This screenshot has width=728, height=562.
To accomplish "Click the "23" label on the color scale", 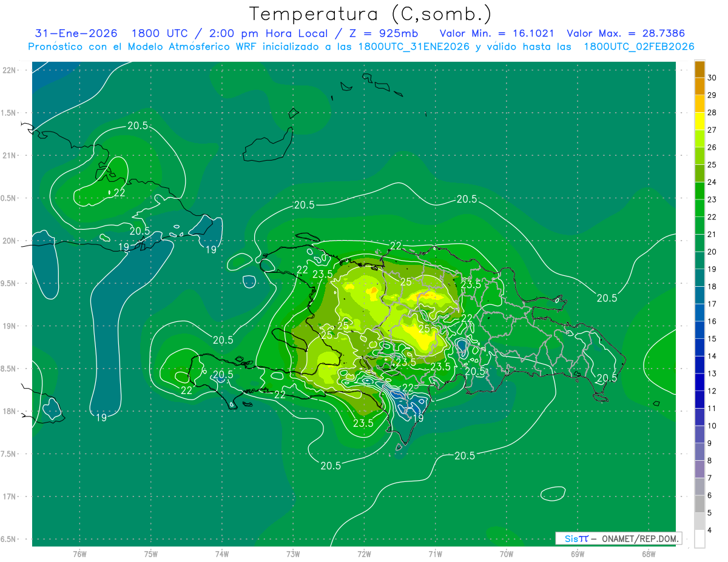I will click(713, 199).
